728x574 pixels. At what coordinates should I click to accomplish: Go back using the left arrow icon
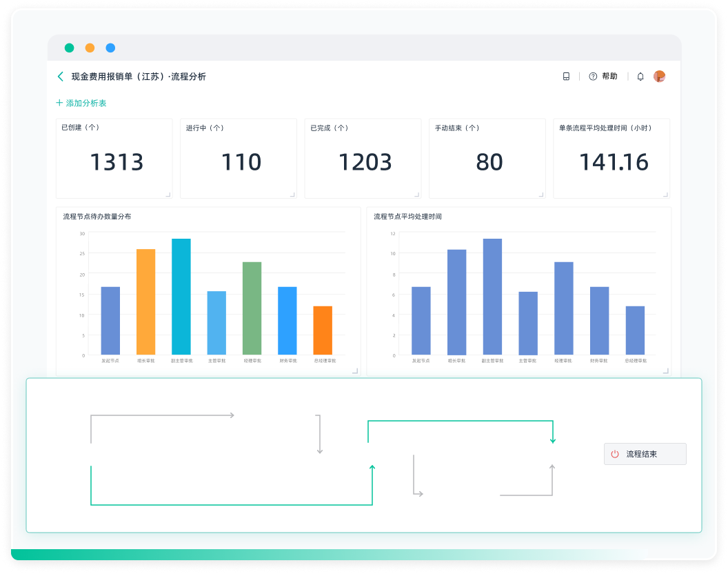click(x=61, y=77)
